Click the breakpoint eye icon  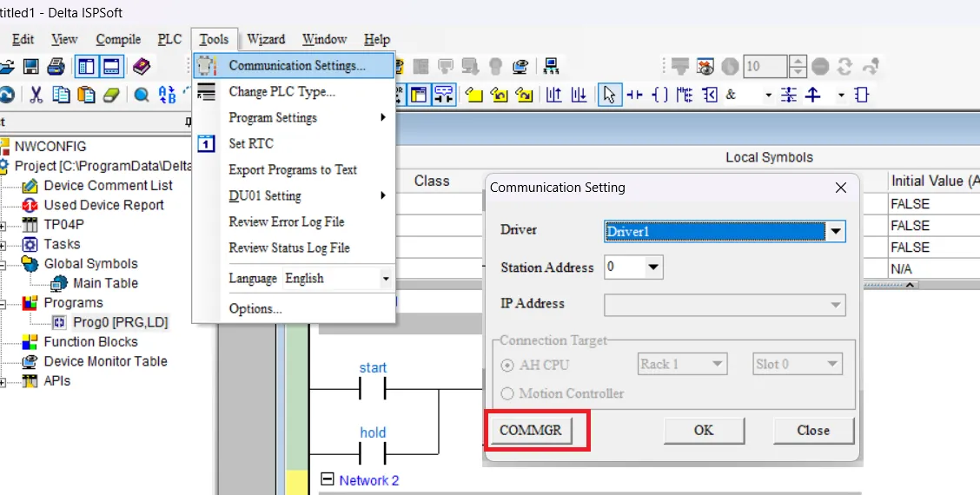pos(705,66)
